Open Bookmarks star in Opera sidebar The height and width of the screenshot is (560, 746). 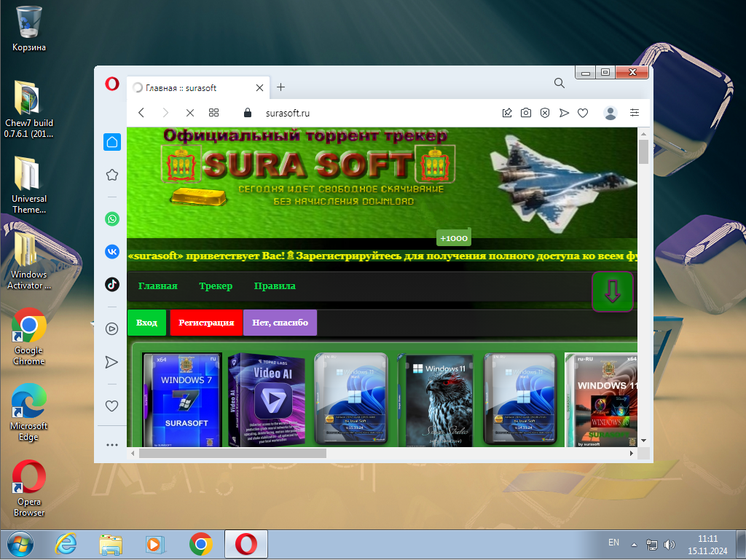[111, 175]
